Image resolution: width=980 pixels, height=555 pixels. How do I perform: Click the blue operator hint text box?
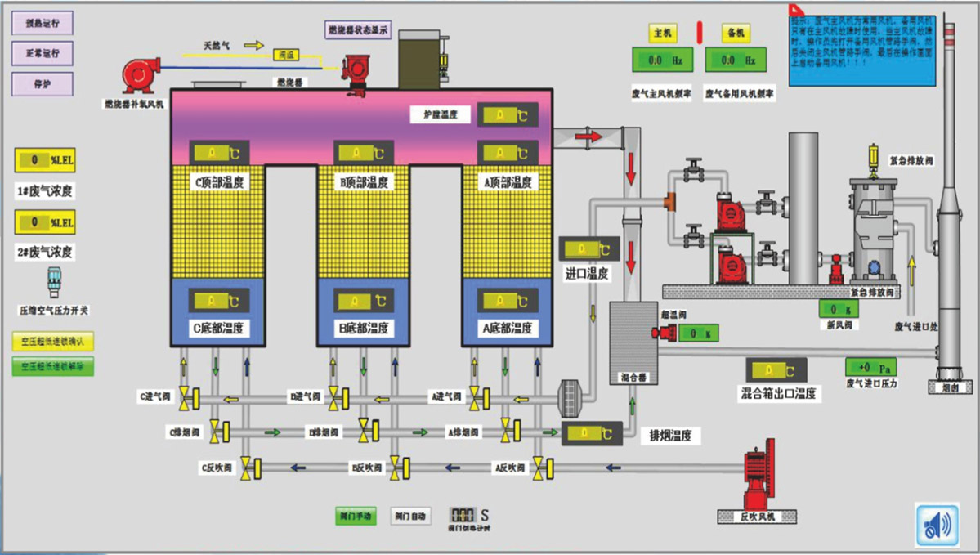point(862,50)
